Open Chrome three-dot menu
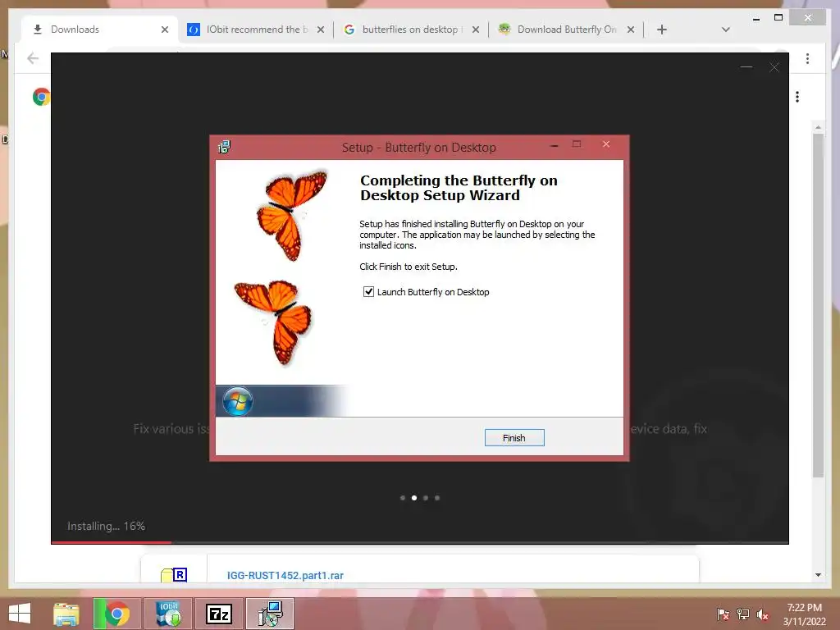 pyautogui.click(x=807, y=58)
